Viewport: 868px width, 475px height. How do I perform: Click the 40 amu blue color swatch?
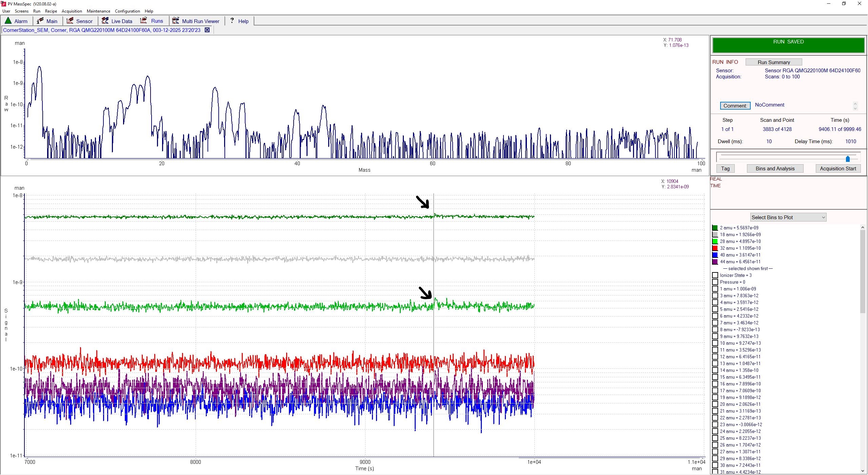click(x=715, y=255)
